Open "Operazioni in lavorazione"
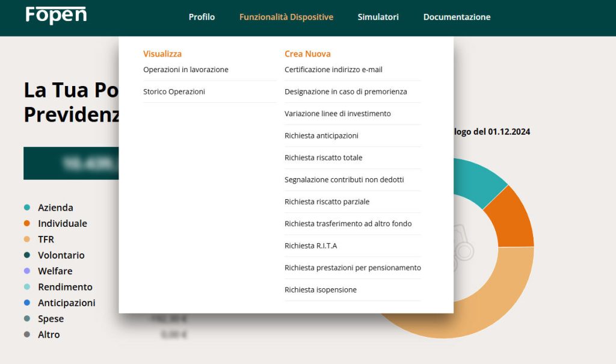 [185, 69]
